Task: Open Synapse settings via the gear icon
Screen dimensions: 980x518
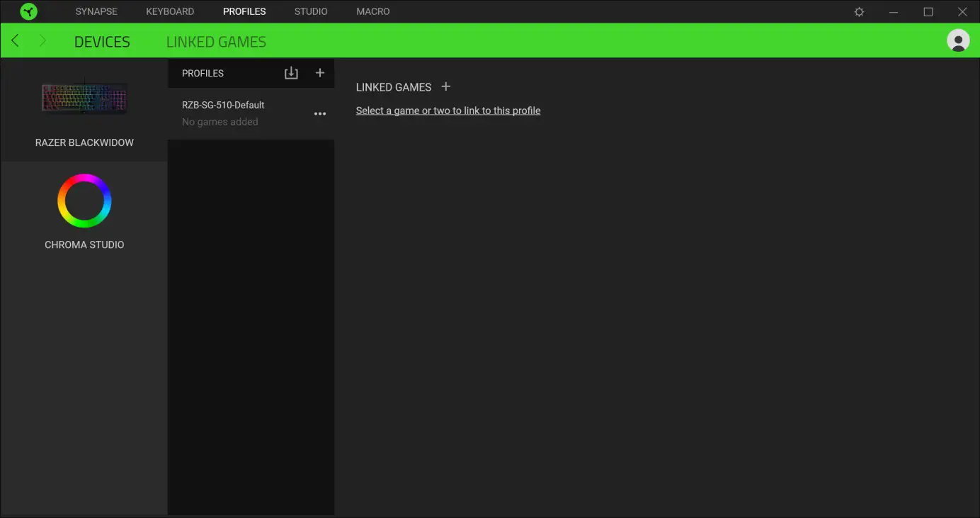Action: pos(858,11)
